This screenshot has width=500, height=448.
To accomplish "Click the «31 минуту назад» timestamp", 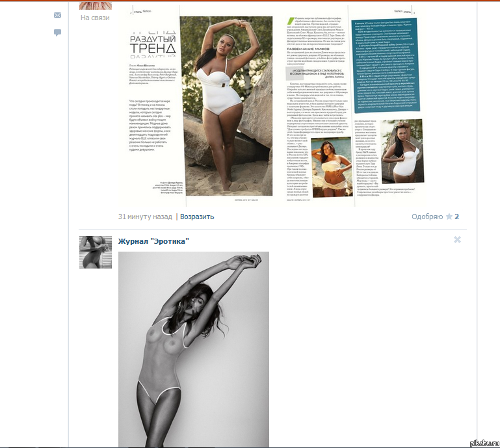I will [145, 217].
